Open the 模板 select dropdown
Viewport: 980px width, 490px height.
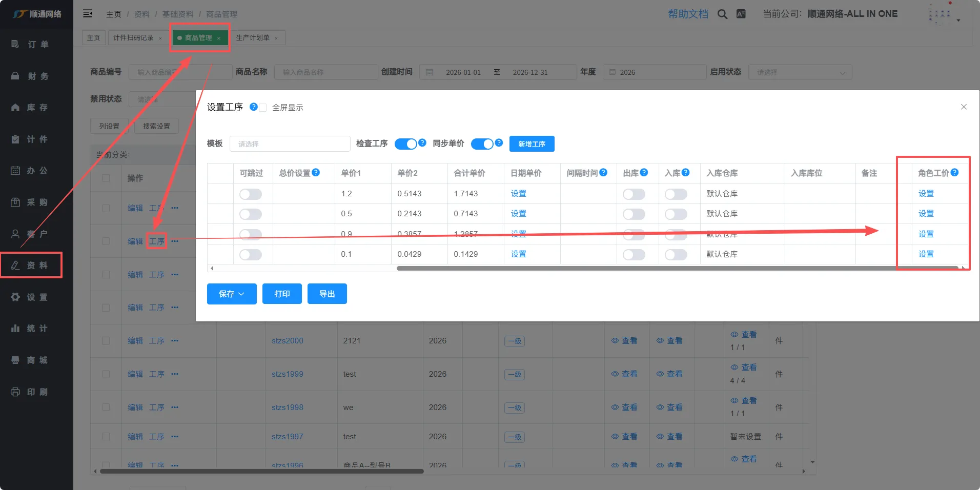pos(290,144)
